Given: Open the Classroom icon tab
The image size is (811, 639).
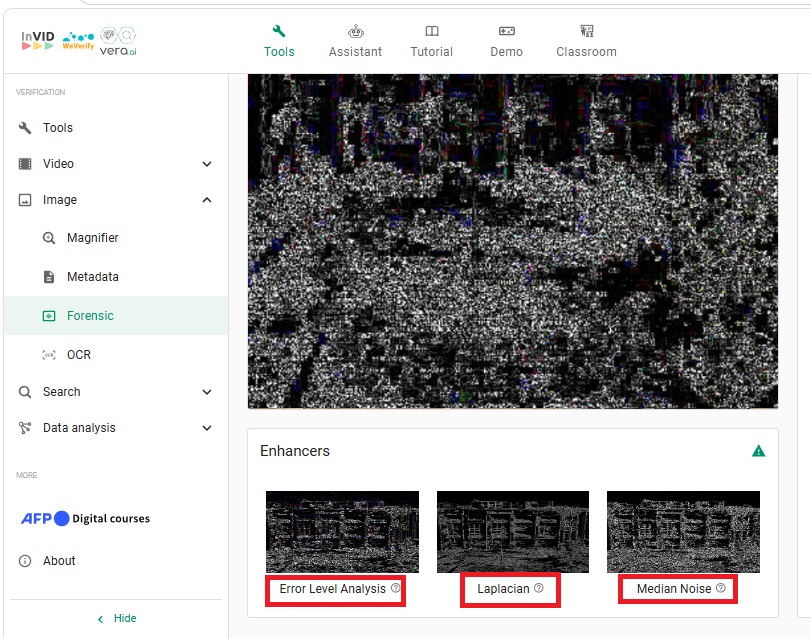Looking at the screenshot, I should pos(586,31).
